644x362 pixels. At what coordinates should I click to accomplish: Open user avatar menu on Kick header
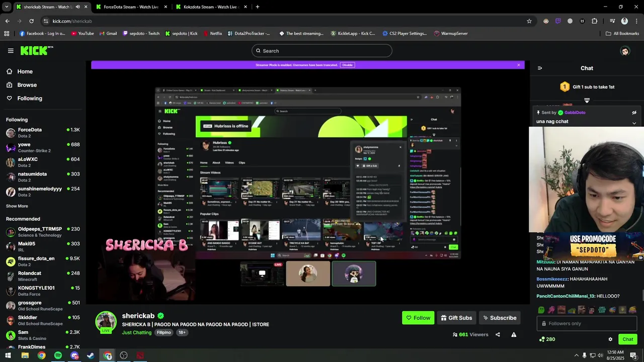point(625,51)
